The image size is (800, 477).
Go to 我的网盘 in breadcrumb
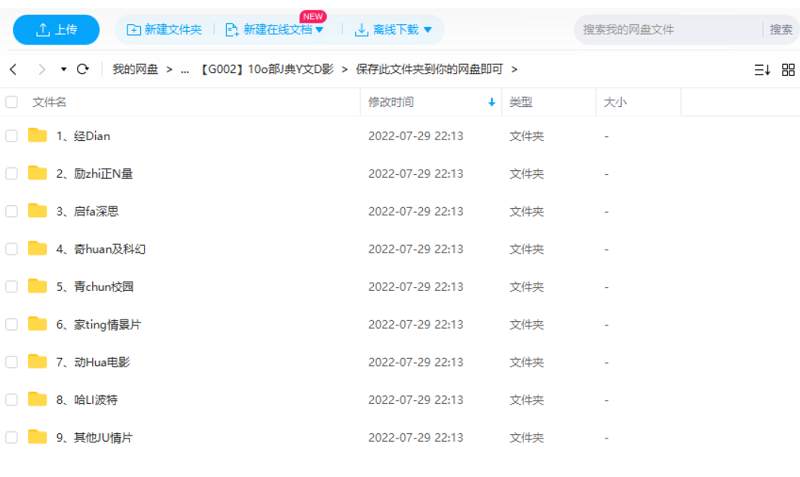coord(135,69)
